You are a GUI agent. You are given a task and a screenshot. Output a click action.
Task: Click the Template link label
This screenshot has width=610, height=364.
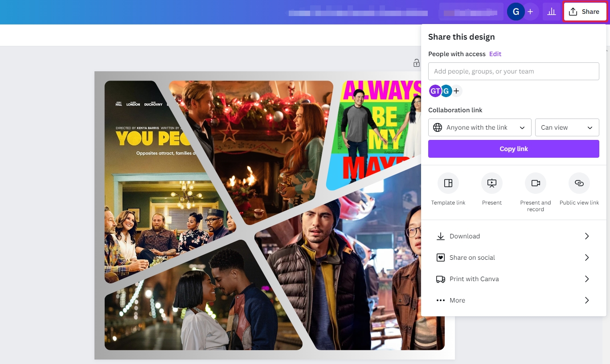[x=448, y=203]
